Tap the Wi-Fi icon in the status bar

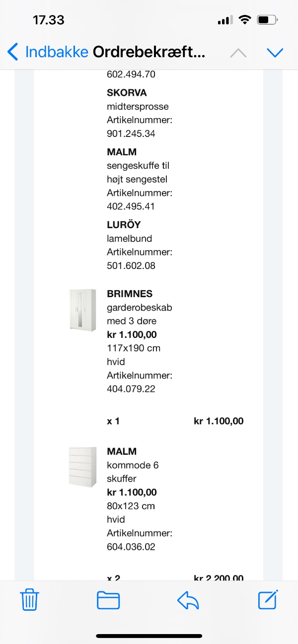click(244, 19)
